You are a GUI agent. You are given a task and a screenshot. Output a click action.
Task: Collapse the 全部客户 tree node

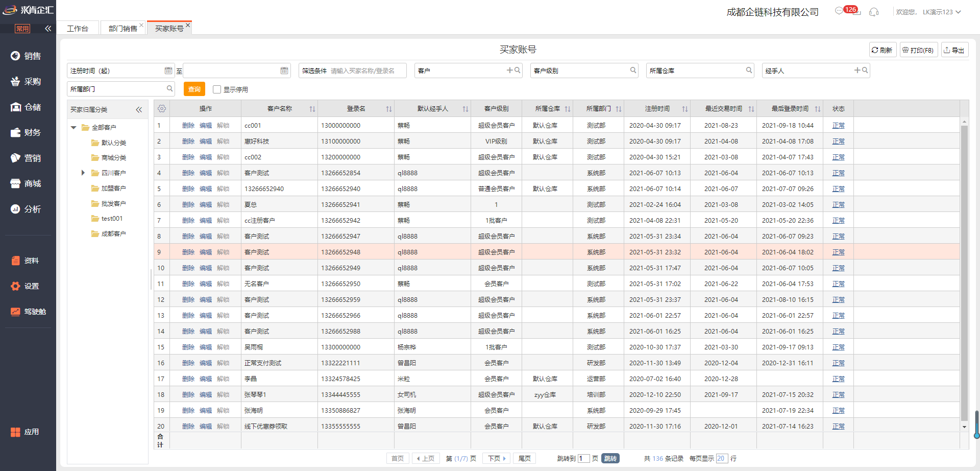pyautogui.click(x=73, y=128)
